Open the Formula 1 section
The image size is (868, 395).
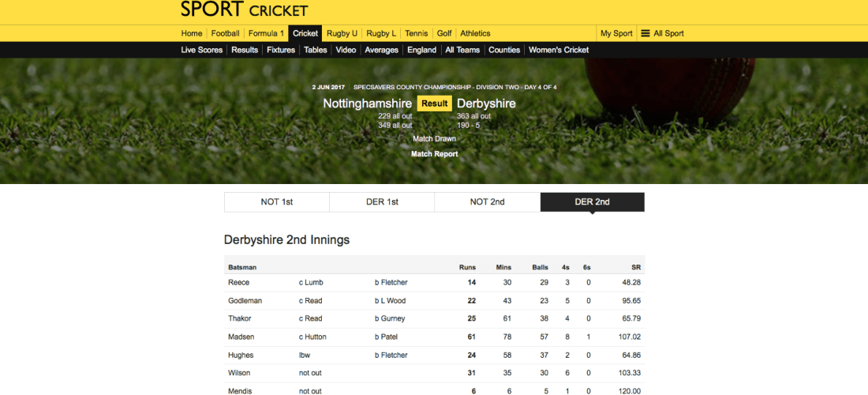tap(266, 33)
